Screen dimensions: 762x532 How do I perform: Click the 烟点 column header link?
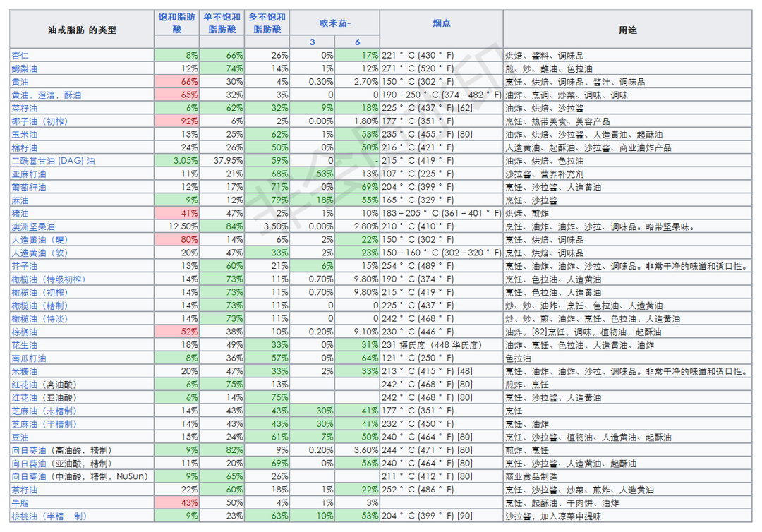[441, 23]
